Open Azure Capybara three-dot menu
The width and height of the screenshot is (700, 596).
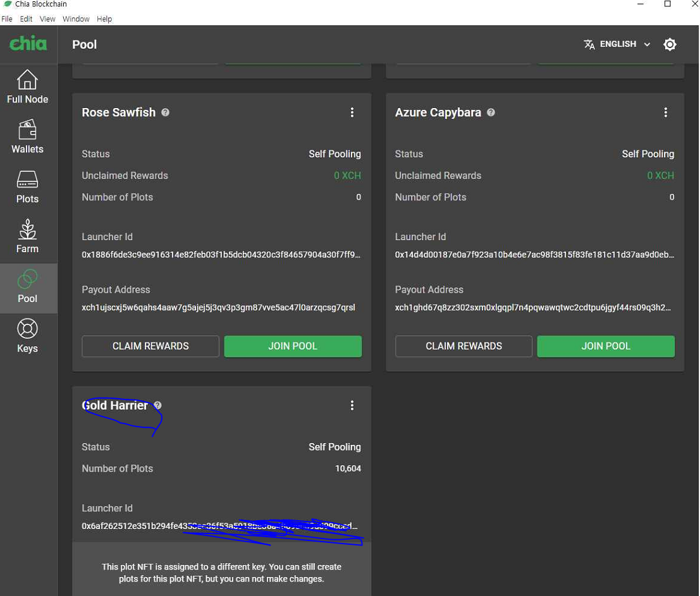666,113
